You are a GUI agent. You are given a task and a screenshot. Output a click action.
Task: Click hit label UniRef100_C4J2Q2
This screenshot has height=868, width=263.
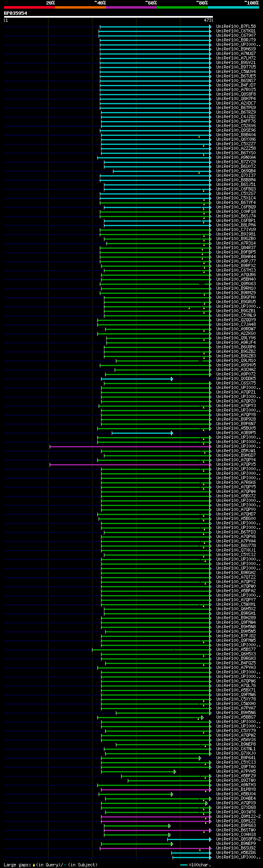(236, 117)
